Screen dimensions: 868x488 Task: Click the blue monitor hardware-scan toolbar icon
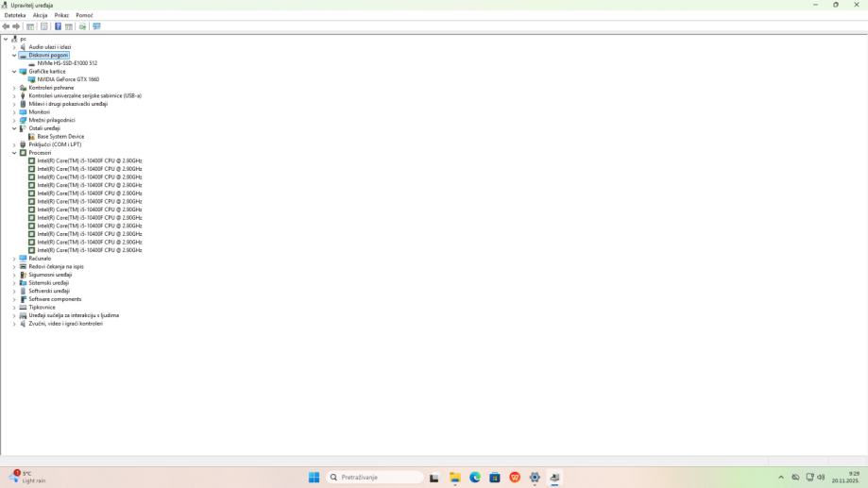pos(97,26)
